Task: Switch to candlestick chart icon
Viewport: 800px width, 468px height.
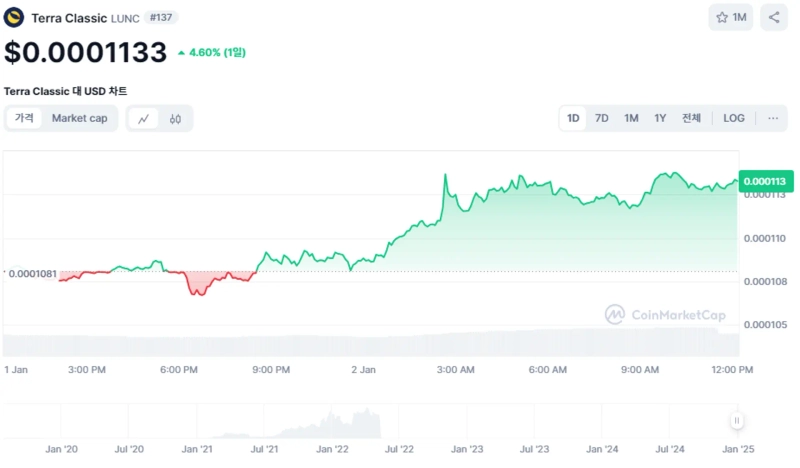Action: (x=175, y=119)
